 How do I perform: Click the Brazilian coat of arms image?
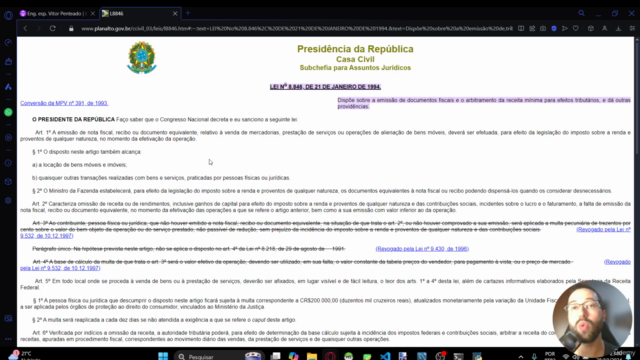pos(142,58)
